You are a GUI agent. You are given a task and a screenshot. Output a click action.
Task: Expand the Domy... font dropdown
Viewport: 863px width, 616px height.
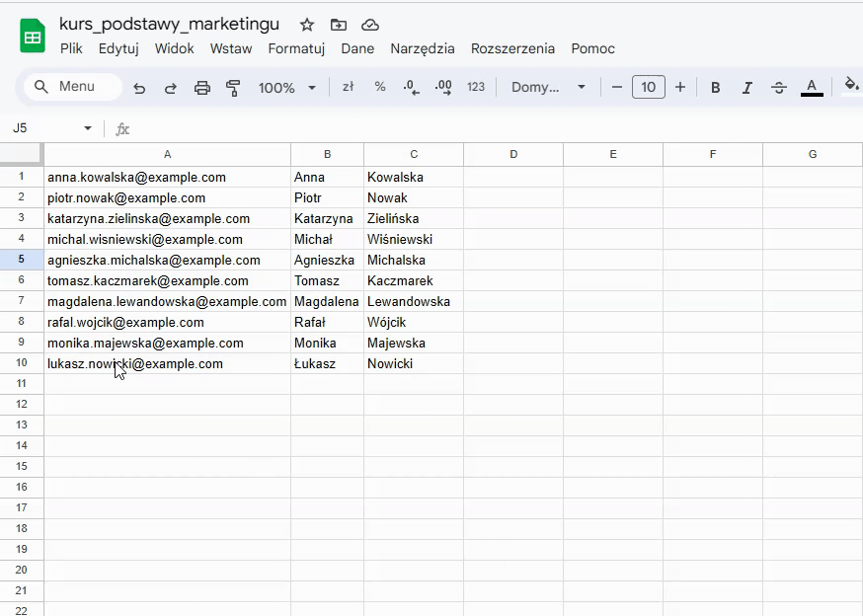click(x=548, y=87)
